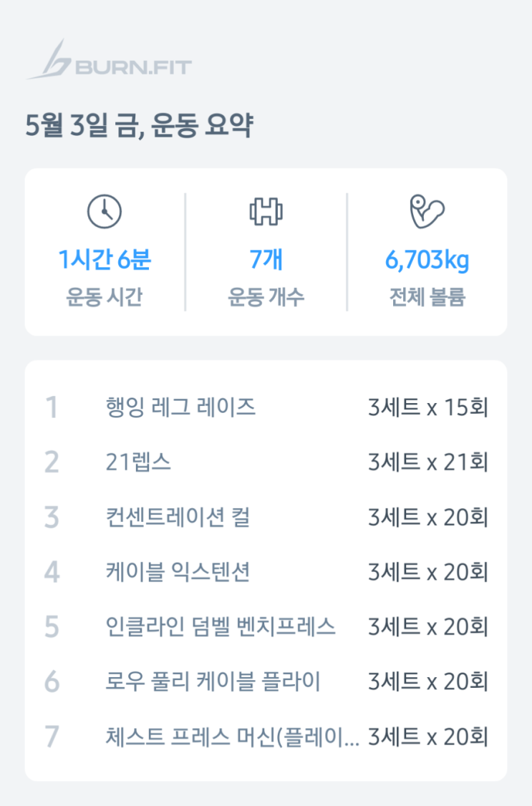Click the number 7 list index
Screen dimensions: 532x806
tap(52, 737)
